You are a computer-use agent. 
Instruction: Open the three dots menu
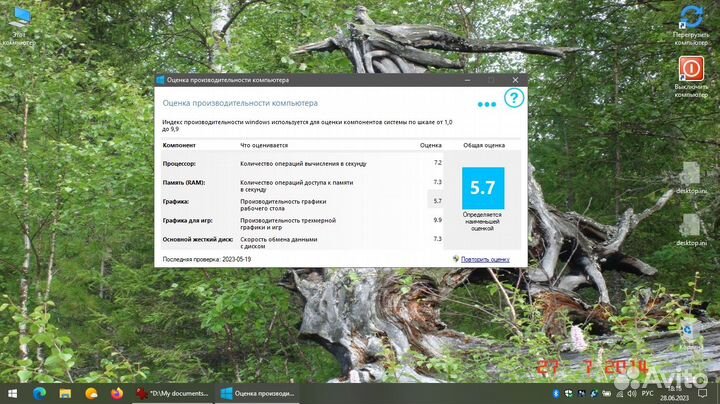pyautogui.click(x=487, y=104)
